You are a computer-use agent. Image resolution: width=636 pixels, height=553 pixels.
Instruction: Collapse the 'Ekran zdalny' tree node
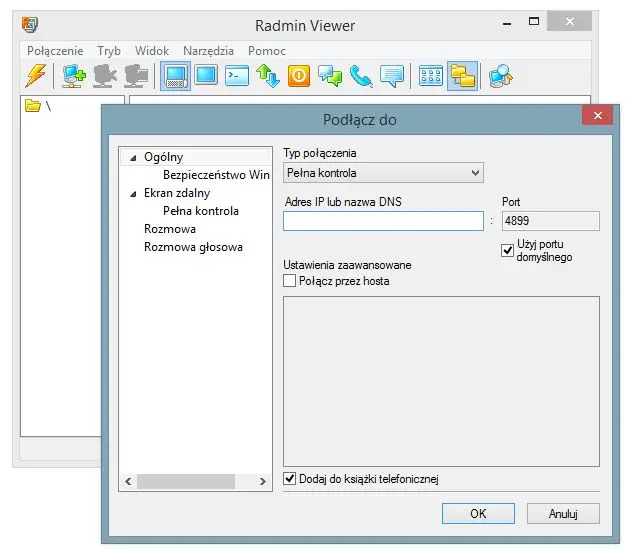pyautogui.click(x=134, y=194)
